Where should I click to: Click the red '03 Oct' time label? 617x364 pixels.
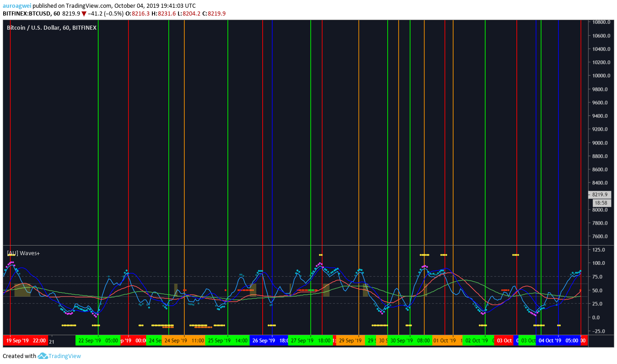[504, 341]
